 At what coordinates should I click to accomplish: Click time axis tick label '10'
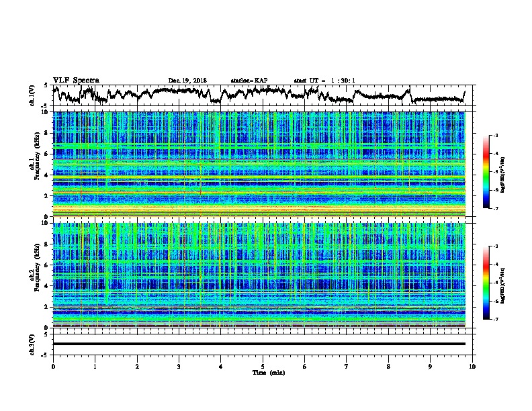(472, 367)
